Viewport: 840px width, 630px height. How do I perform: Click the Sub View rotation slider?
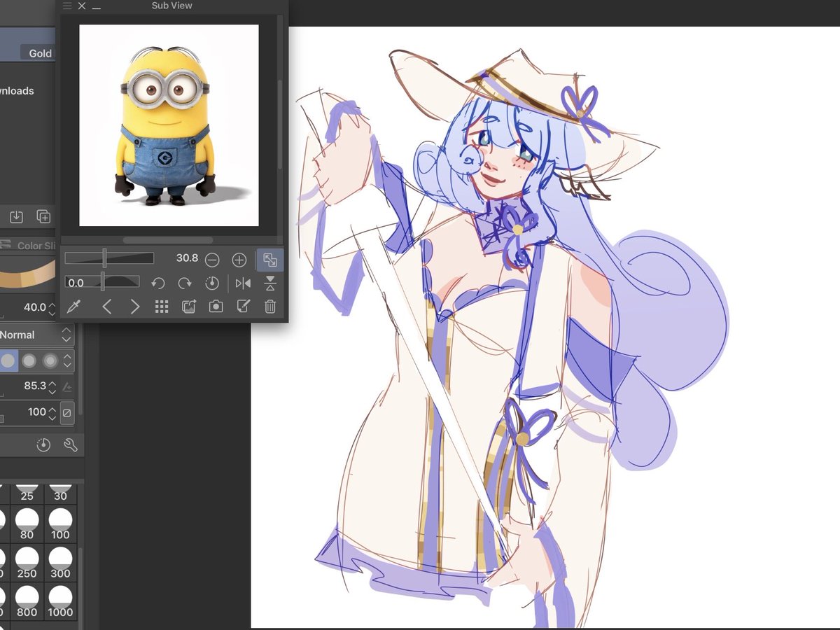click(102, 282)
